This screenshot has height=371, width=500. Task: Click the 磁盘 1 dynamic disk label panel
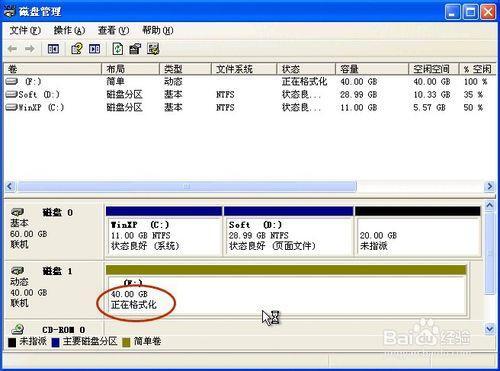(53, 289)
